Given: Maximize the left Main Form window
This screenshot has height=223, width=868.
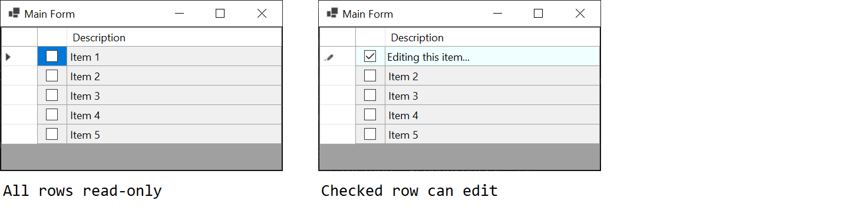Looking at the screenshot, I should pyautogui.click(x=220, y=14).
